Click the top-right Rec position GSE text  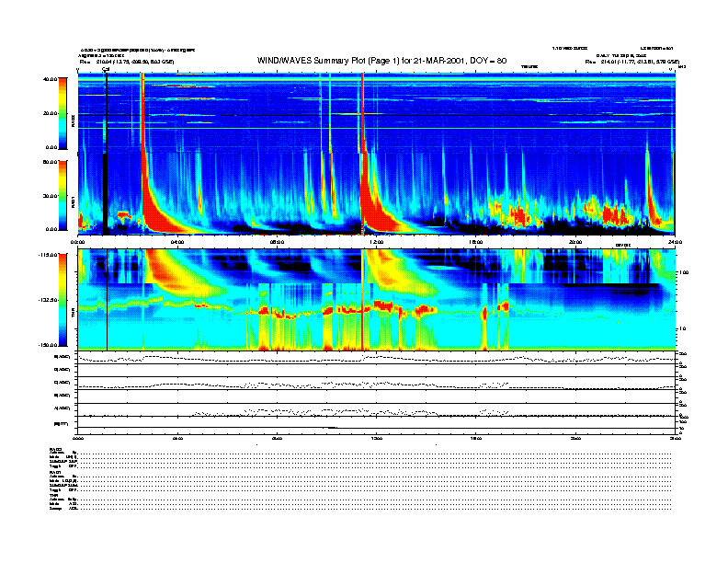632,62
